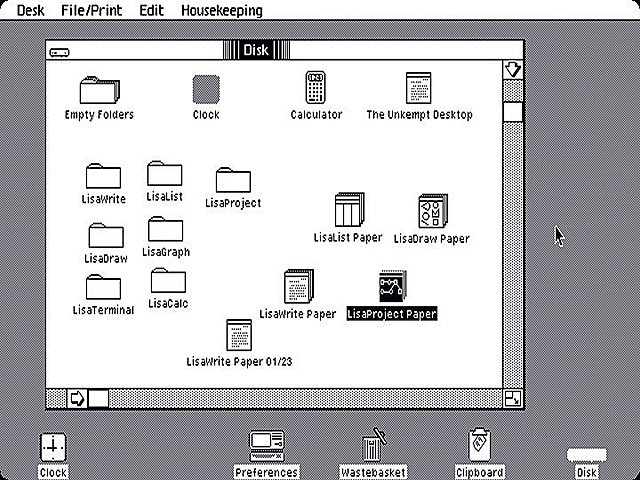The width and height of the screenshot is (640, 480).
Task: Click the disk icon in window title bar
Action: [x=60, y=52]
